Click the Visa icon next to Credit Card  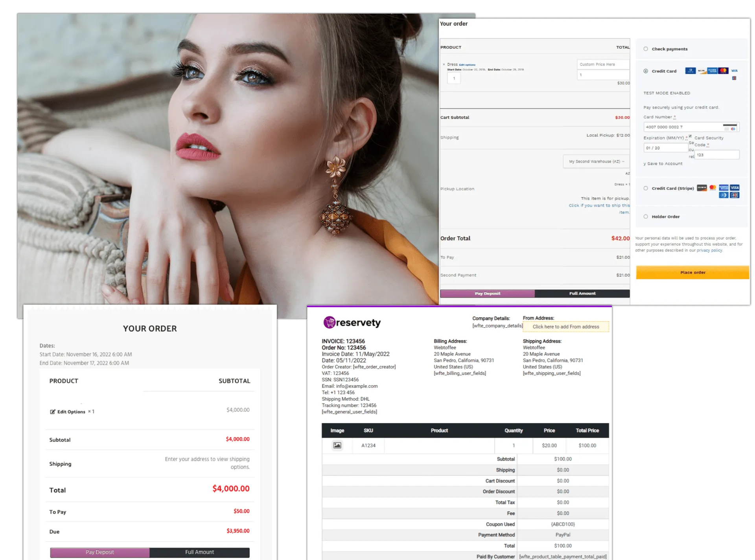735,71
